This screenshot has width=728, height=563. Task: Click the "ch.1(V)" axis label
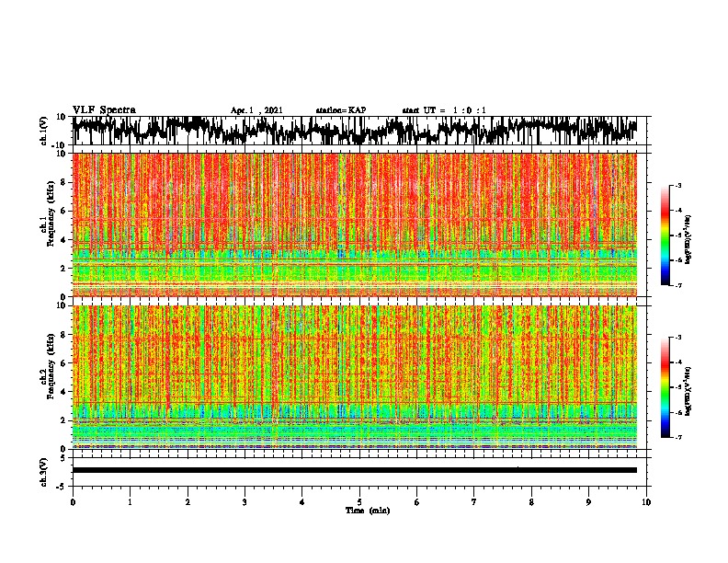click(x=43, y=131)
